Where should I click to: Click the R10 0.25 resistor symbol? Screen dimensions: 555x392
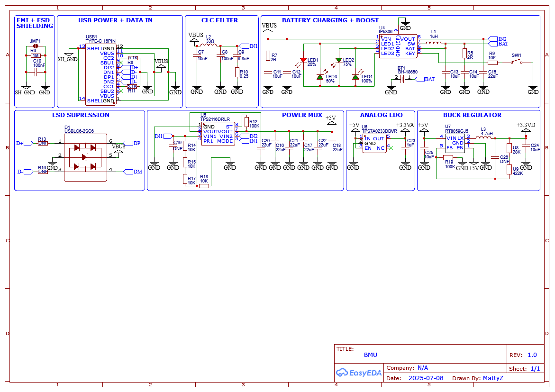click(237, 72)
